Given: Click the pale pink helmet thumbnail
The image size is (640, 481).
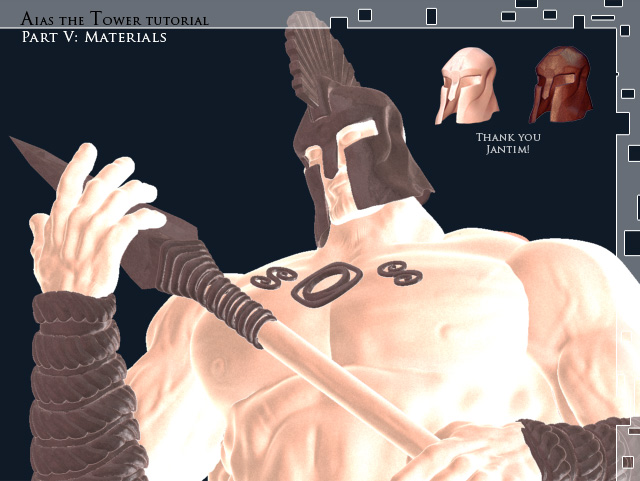Looking at the screenshot, I should pyautogui.click(x=467, y=85).
